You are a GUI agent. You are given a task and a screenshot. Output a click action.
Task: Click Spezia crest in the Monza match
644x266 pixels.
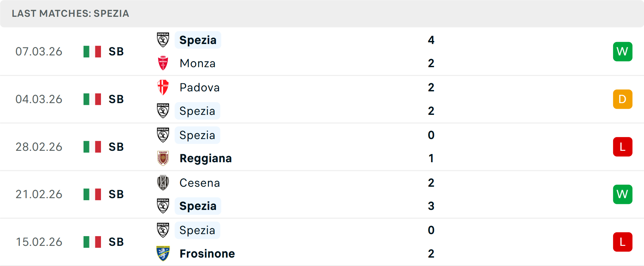click(x=163, y=40)
